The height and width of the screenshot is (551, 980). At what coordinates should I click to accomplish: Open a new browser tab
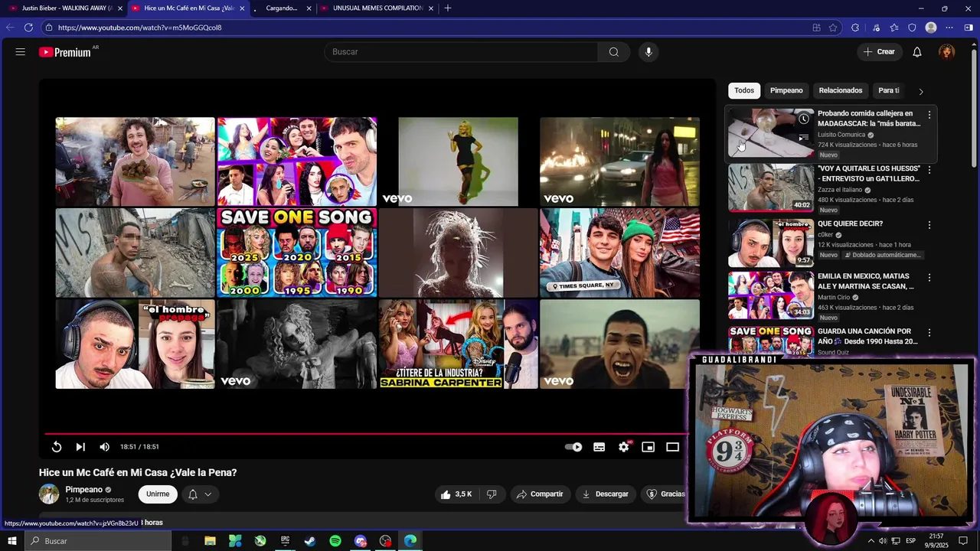coord(448,8)
